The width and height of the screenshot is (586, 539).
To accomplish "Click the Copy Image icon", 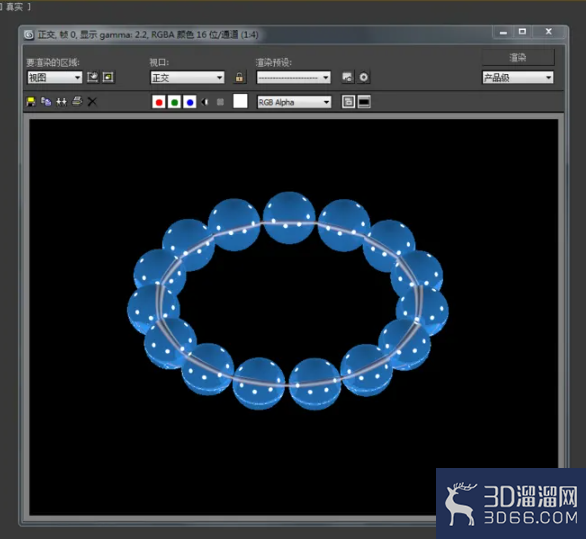I will point(46,102).
